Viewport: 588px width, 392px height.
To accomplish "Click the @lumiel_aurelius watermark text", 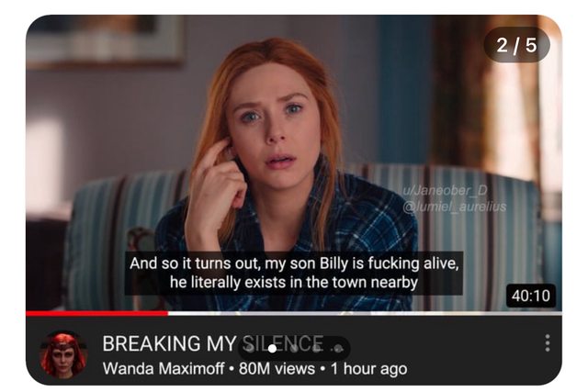I will click(x=455, y=207).
